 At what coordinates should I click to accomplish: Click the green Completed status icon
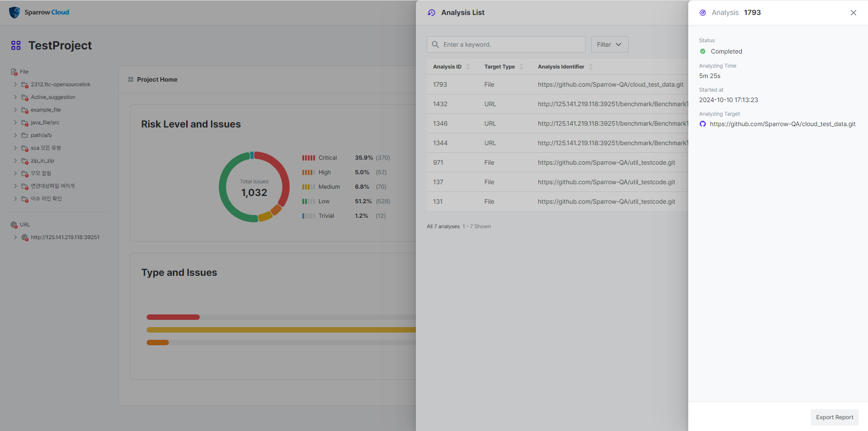(x=703, y=51)
